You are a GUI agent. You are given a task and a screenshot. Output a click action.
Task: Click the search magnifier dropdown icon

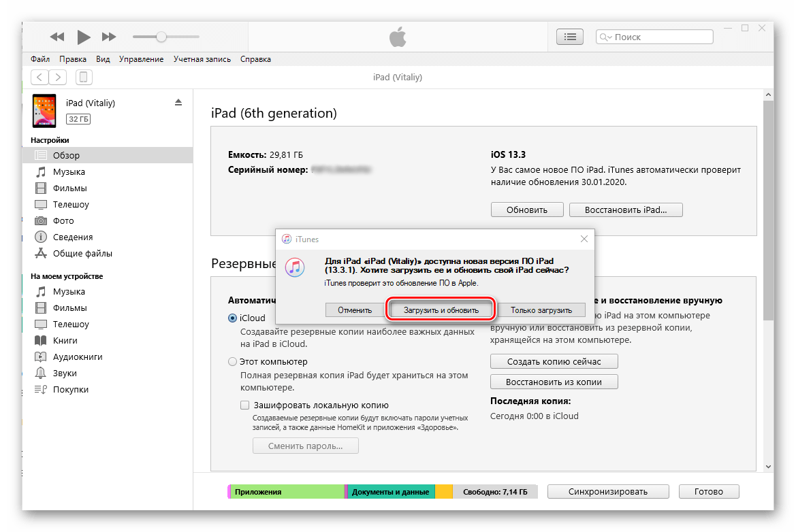(605, 37)
